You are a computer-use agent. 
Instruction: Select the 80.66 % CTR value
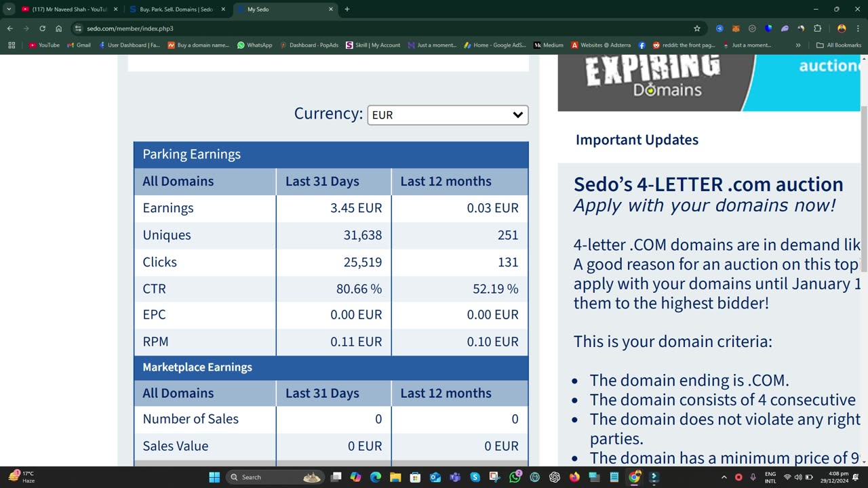359,289
